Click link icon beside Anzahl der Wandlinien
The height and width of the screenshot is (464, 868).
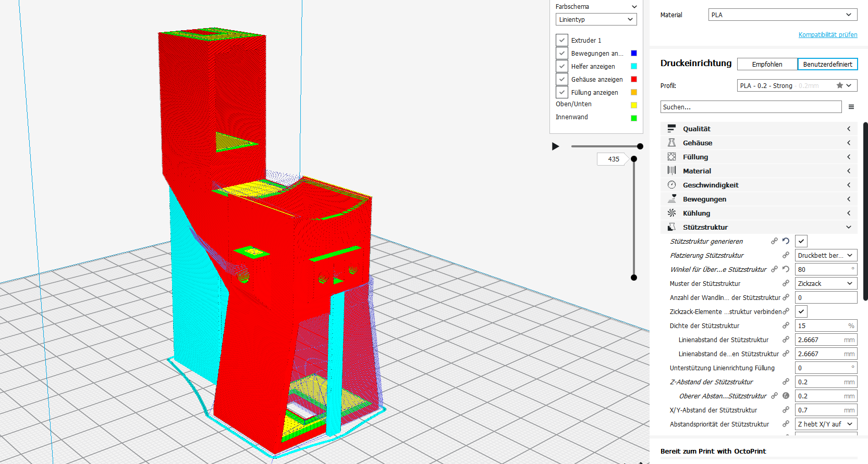pyautogui.click(x=786, y=297)
